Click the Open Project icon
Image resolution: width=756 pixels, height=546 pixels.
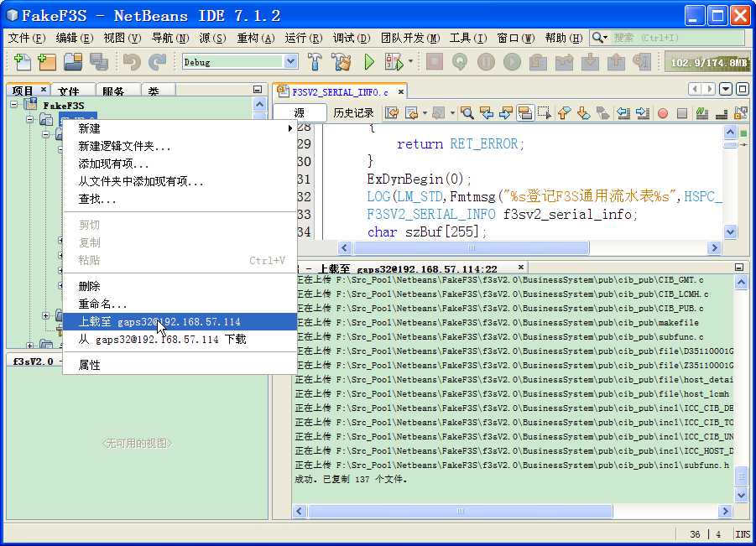73,62
